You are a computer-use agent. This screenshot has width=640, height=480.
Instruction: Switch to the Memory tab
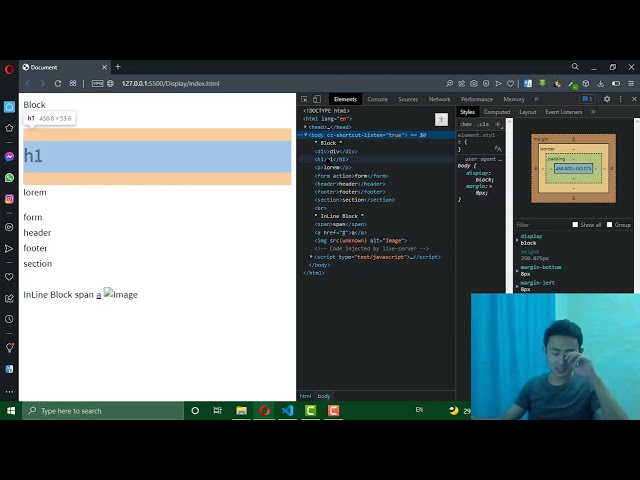point(514,99)
